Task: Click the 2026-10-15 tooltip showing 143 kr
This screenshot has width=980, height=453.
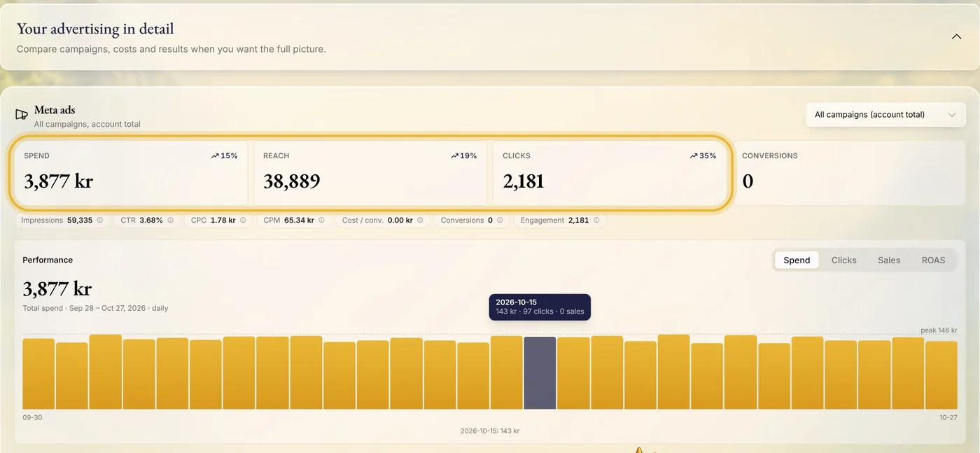Action: pyautogui.click(x=540, y=307)
